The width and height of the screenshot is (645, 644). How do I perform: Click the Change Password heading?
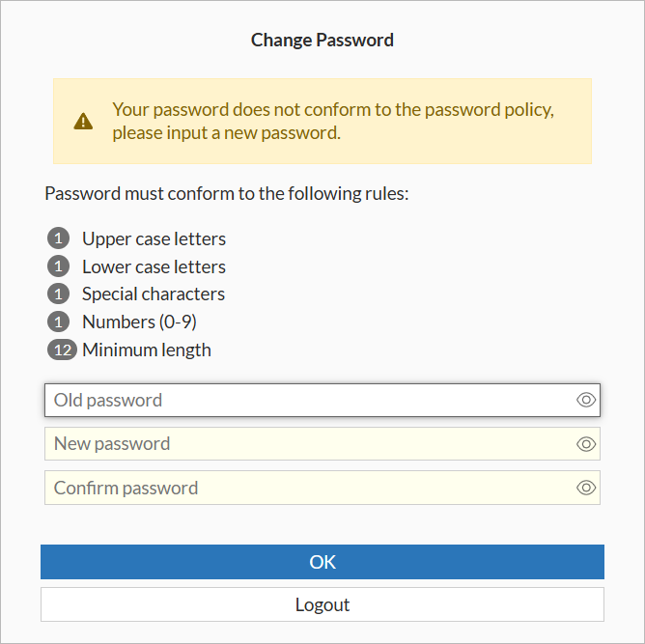point(322,40)
